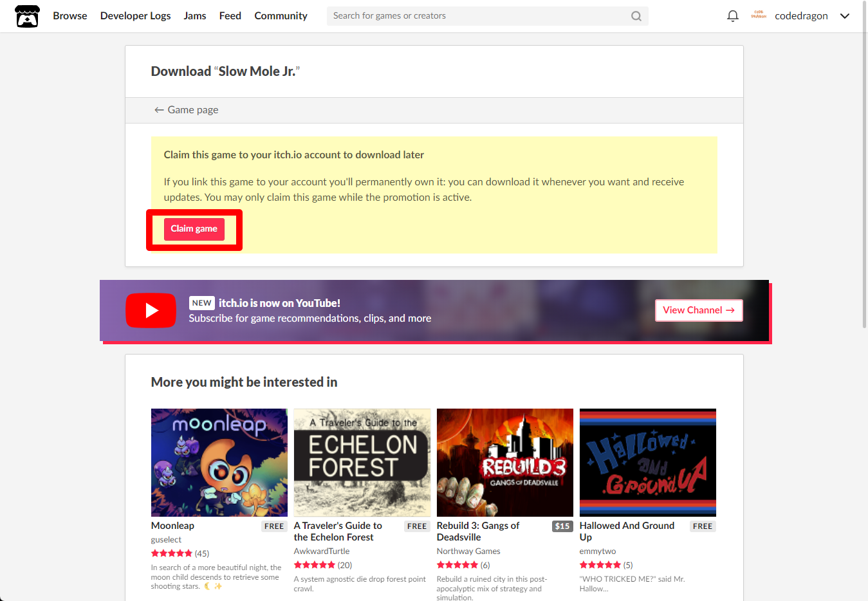Click the Hallowed And Ground Up star rating (5)

tap(606, 565)
